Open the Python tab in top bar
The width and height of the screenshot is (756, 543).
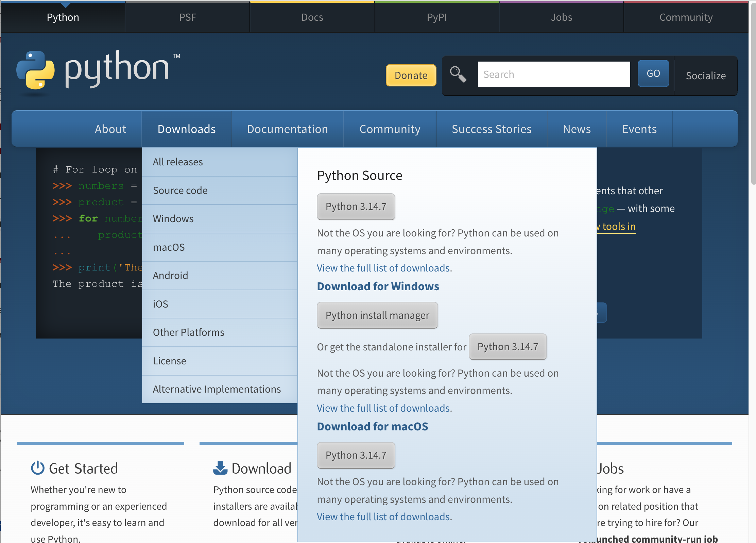[63, 17]
